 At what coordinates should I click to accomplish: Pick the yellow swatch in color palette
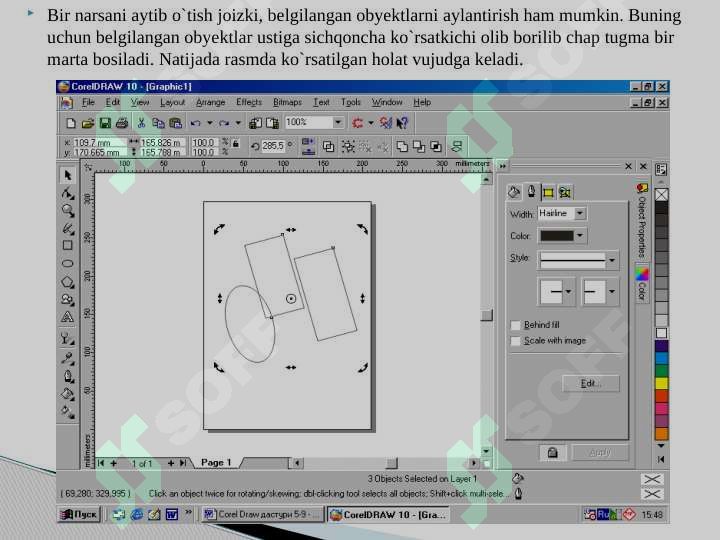tap(661, 383)
